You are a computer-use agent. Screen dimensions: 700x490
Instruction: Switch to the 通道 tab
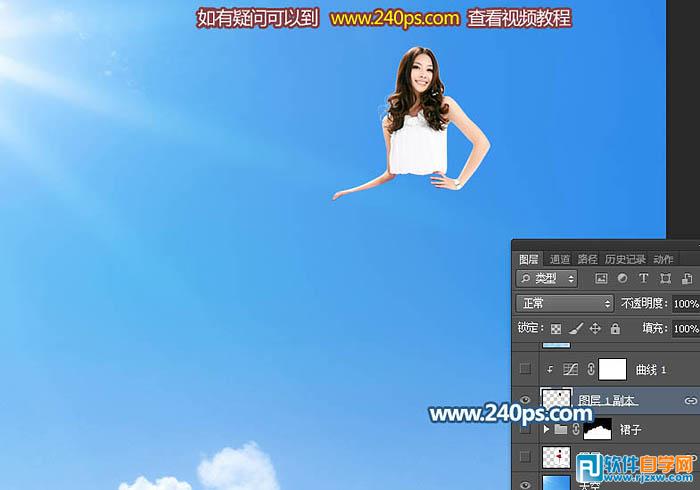pos(559,259)
